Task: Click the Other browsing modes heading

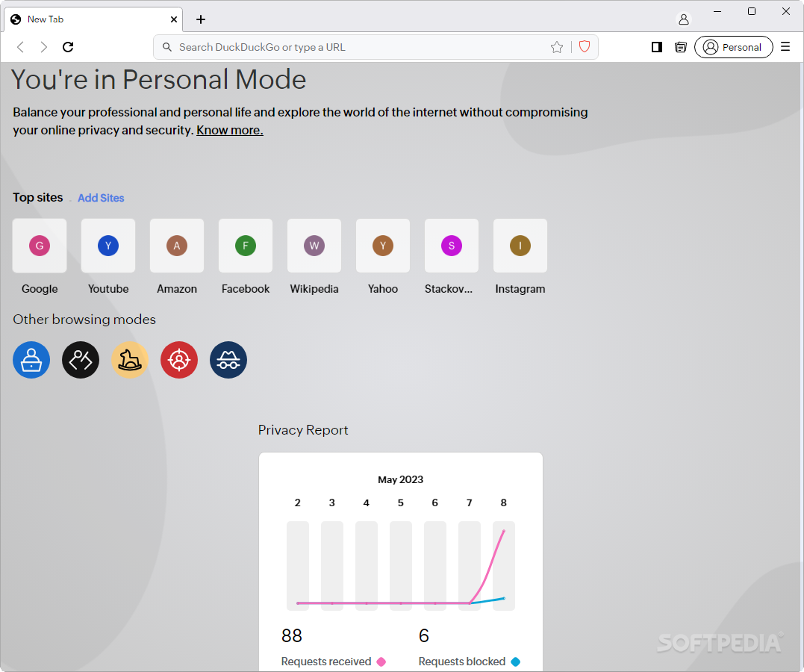Action: (84, 320)
